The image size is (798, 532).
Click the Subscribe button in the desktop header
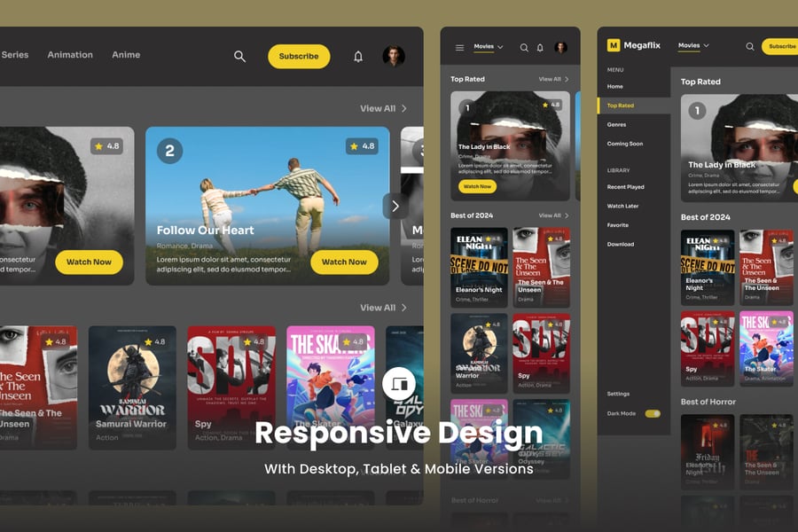[x=299, y=56]
